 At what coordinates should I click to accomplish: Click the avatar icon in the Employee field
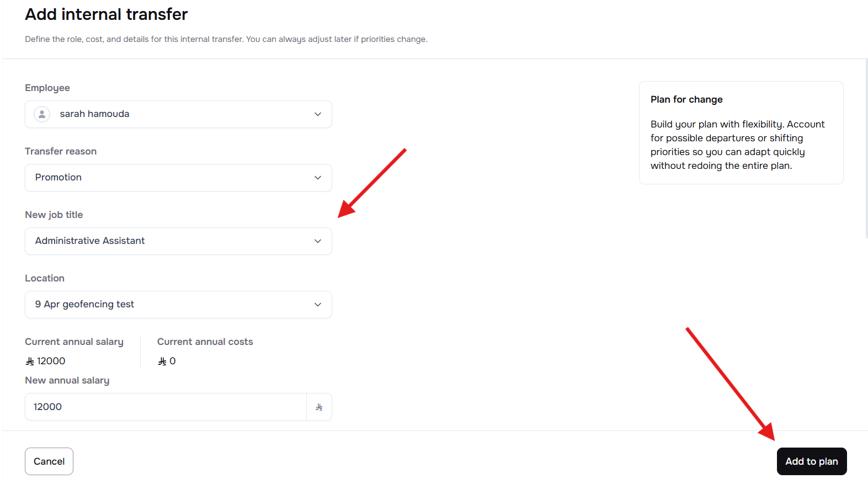point(42,114)
